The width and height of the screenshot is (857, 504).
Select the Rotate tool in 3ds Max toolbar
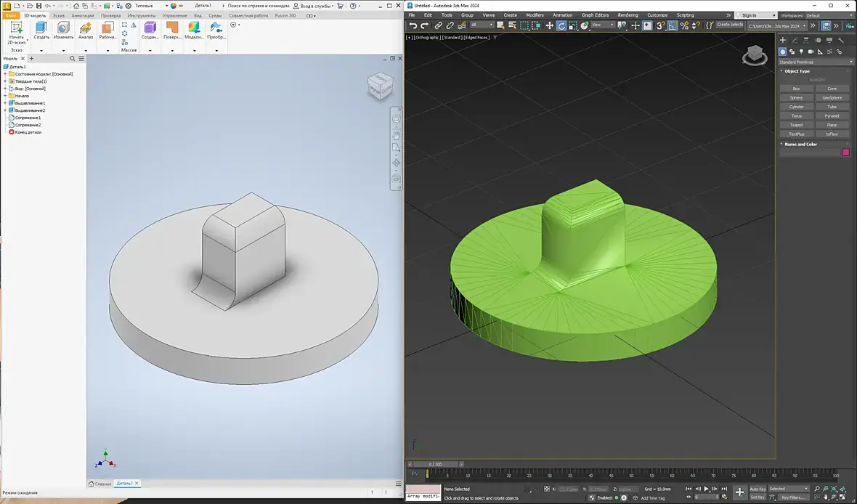click(561, 25)
